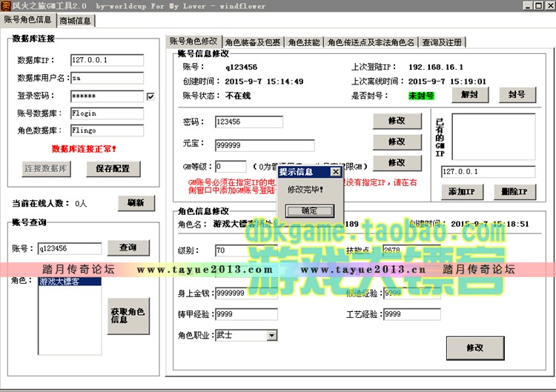Click the application icon in title bar
The width and height of the screenshot is (556, 392).
coord(6,5)
